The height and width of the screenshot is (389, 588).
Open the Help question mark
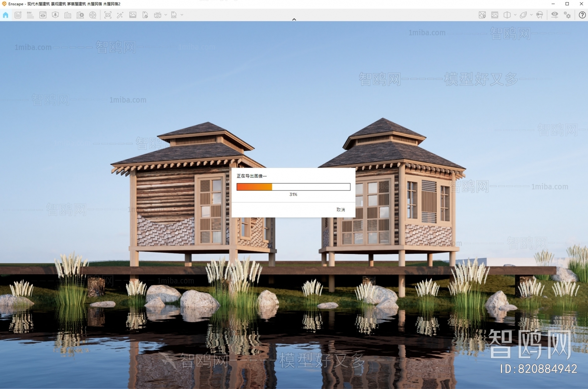tap(583, 15)
